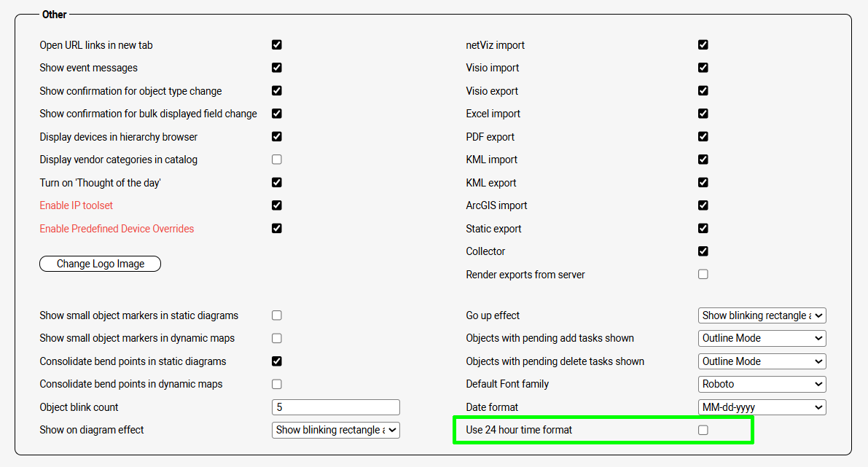Click the Change Logo Image button
The image size is (868, 467).
100,264
